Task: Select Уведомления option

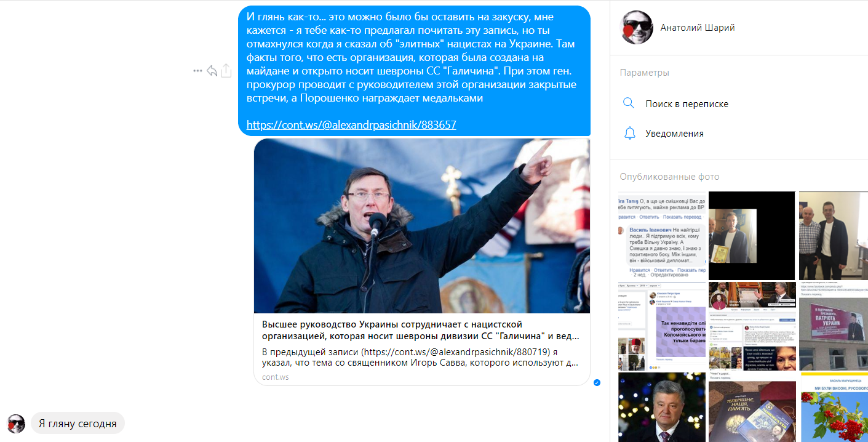Action: click(674, 133)
